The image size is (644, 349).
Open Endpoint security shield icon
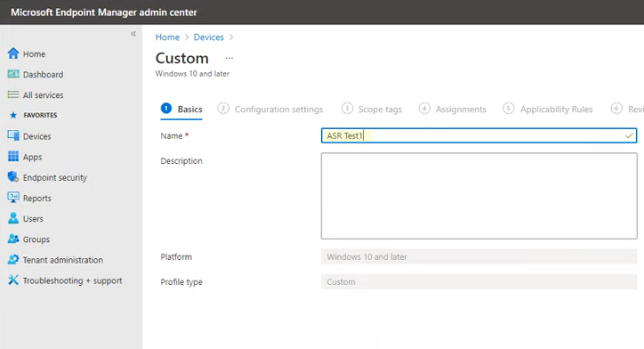(x=13, y=177)
